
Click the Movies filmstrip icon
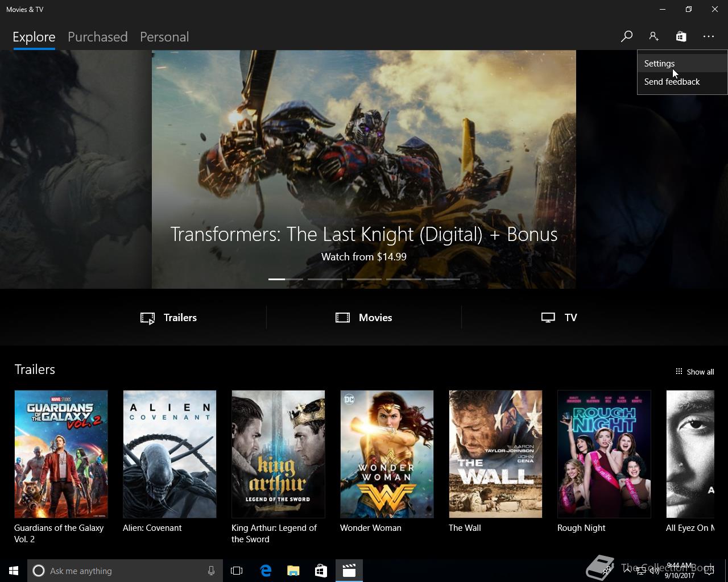[x=342, y=318]
